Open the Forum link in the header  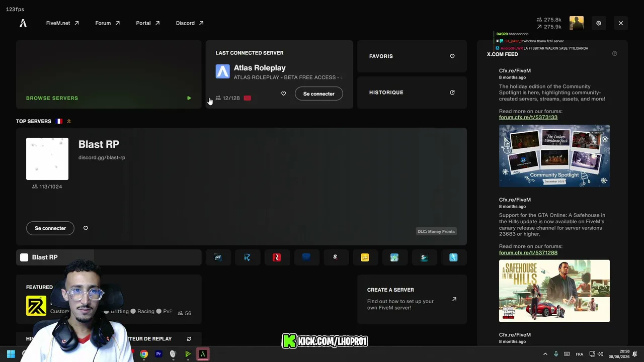click(108, 23)
